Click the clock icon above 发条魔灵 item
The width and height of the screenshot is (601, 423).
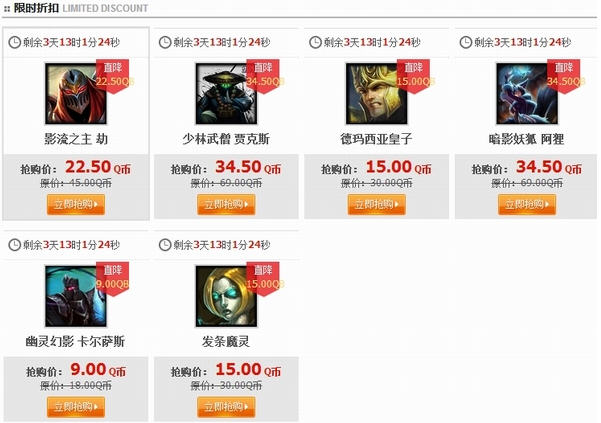tap(165, 245)
